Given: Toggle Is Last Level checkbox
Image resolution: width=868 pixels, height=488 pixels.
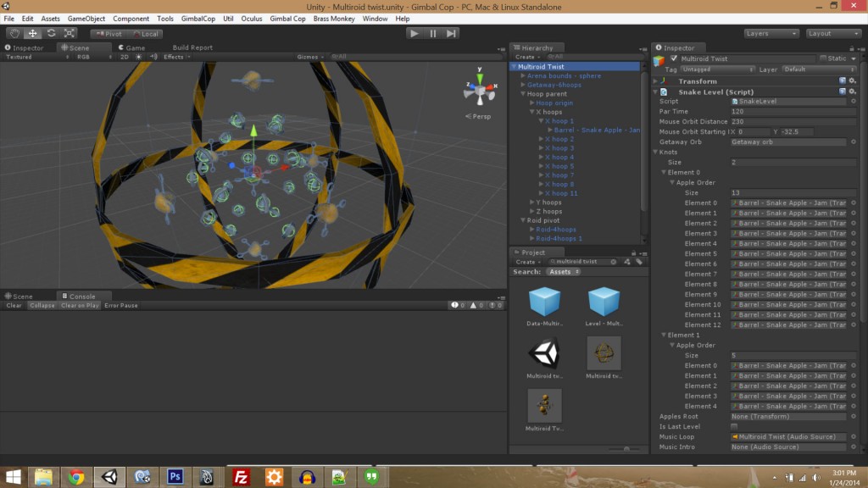Looking at the screenshot, I should [x=734, y=427].
